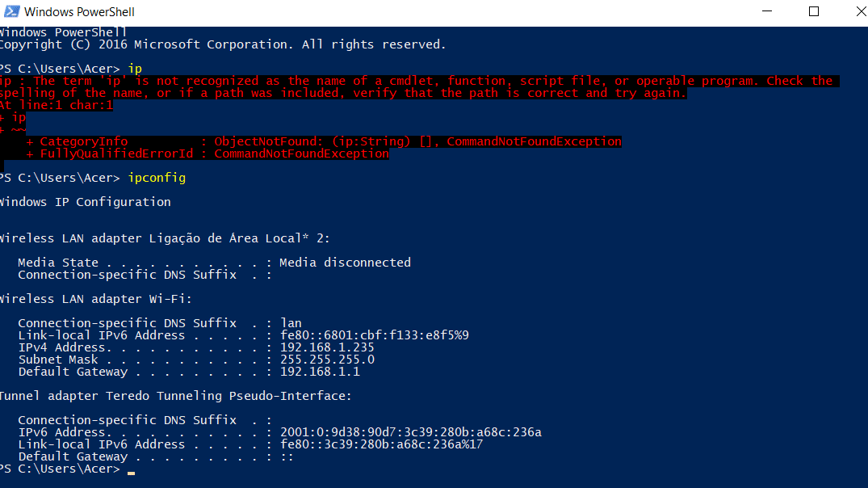Minimize the Windows PowerShell window

pos(767,12)
